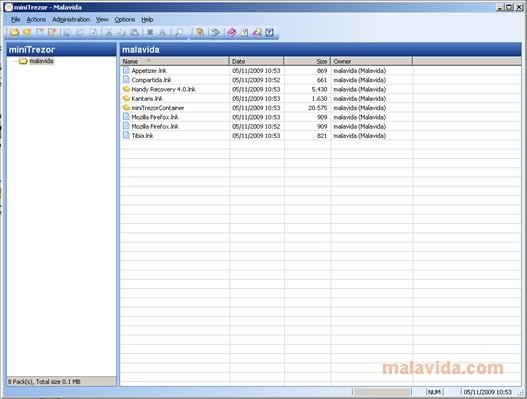Select Mozilla Firefox.lnk dated 10:52
This screenshot has width=527, height=399.
pyautogui.click(x=320, y=126)
